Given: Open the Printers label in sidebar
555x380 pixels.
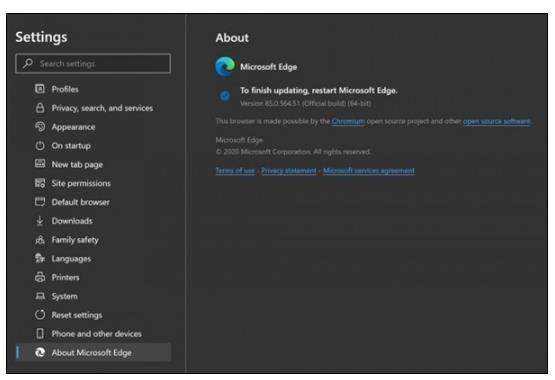Looking at the screenshot, I should pos(65,277).
